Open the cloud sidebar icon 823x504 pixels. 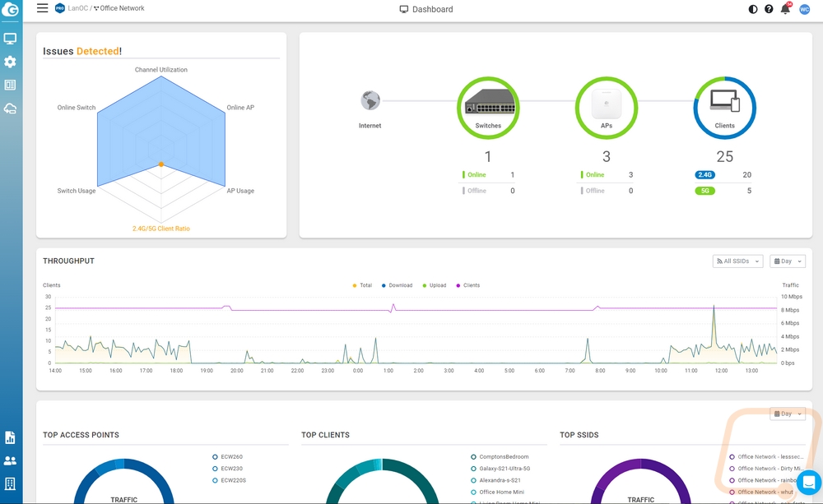click(x=10, y=109)
